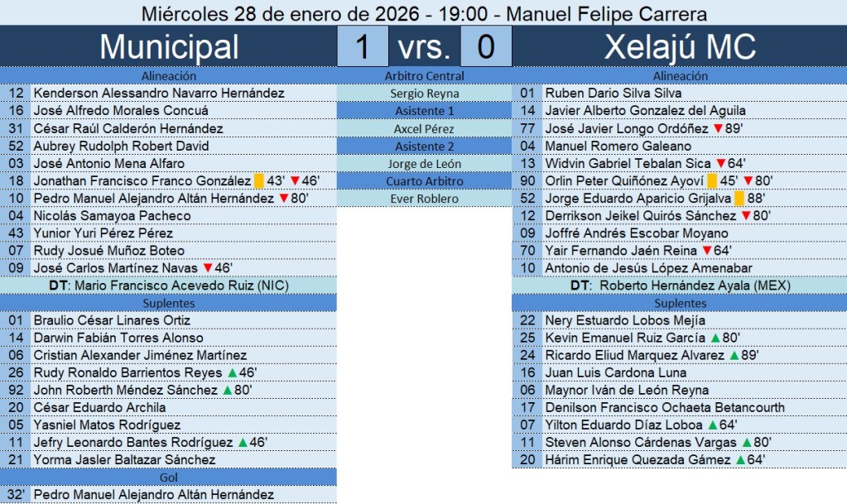The width and height of the screenshot is (847, 504).
Task: Click the yellow card beside Jorge Eduardo Aparicio Grijalva
Action: tap(739, 199)
